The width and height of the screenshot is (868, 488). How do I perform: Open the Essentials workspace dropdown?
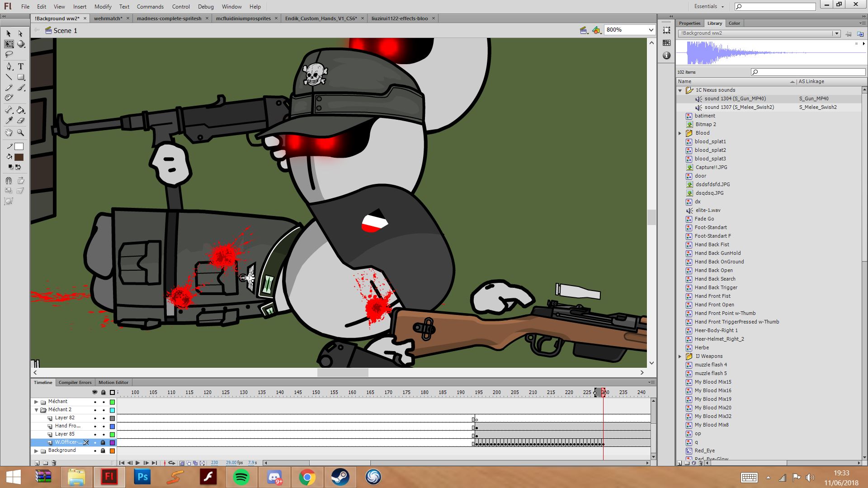tap(709, 6)
